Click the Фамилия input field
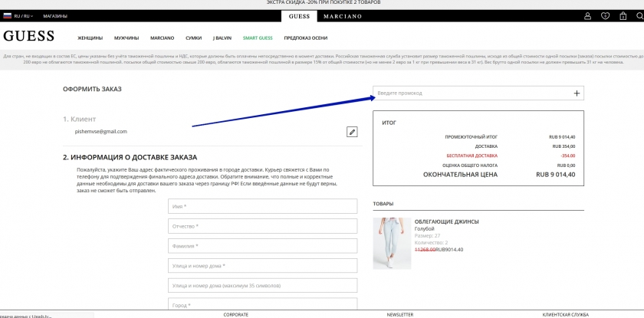Viewport: 644px width, 318px height. [x=262, y=246]
